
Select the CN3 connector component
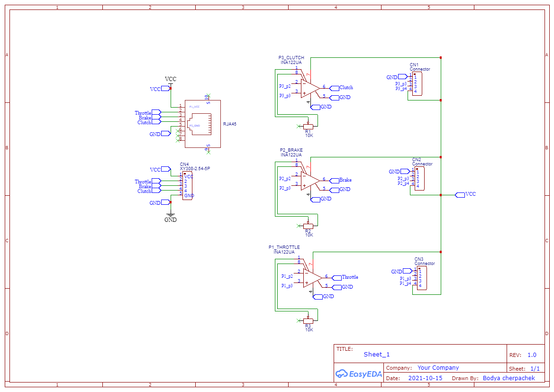[x=421, y=278]
